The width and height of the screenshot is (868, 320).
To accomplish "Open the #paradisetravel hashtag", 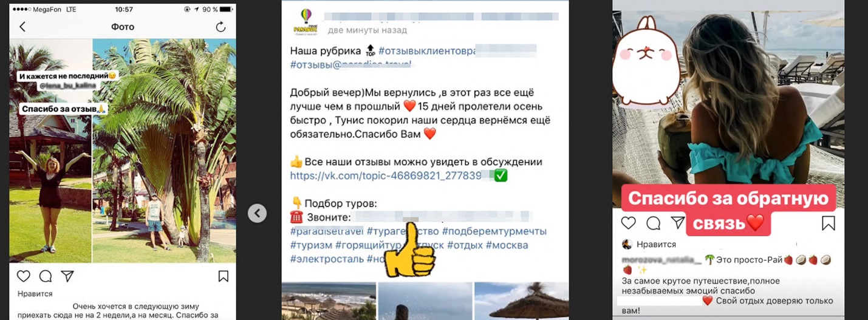I will tap(326, 231).
